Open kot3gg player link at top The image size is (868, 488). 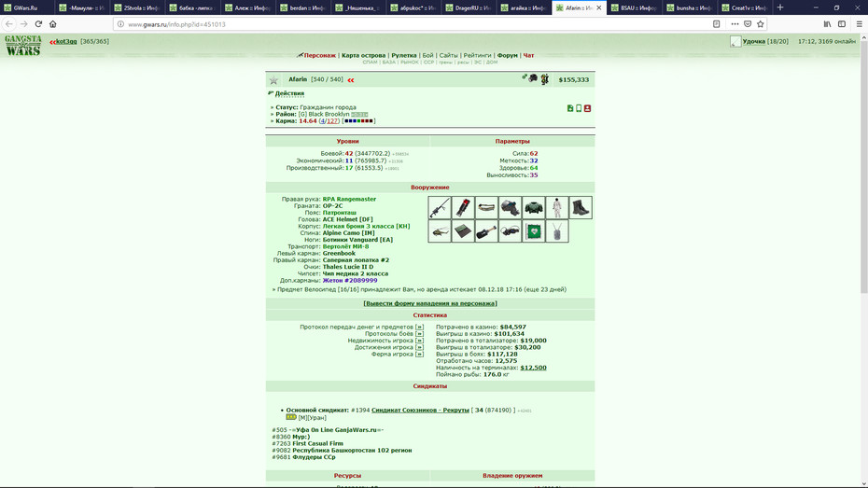coord(66,41)
